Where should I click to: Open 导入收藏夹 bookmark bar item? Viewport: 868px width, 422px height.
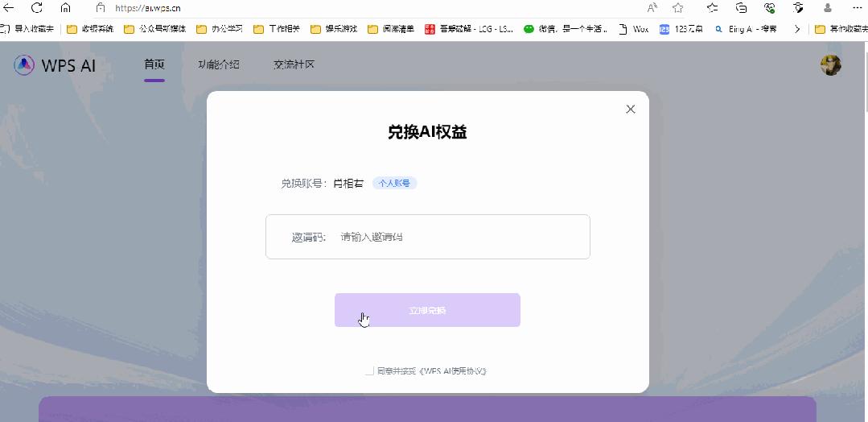point(27,29)
